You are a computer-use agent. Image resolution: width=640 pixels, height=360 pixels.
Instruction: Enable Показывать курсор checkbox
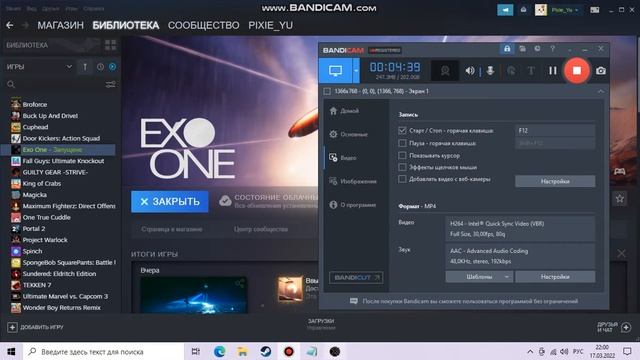tap(402, 156)
